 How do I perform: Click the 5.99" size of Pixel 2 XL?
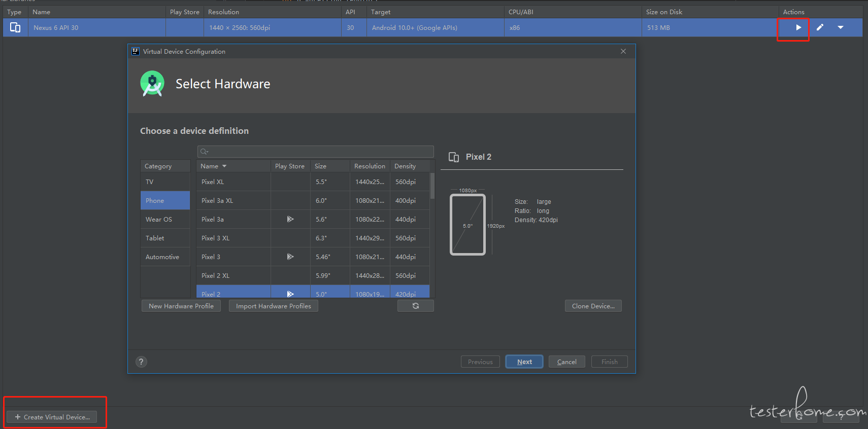(x=323, y=275)
